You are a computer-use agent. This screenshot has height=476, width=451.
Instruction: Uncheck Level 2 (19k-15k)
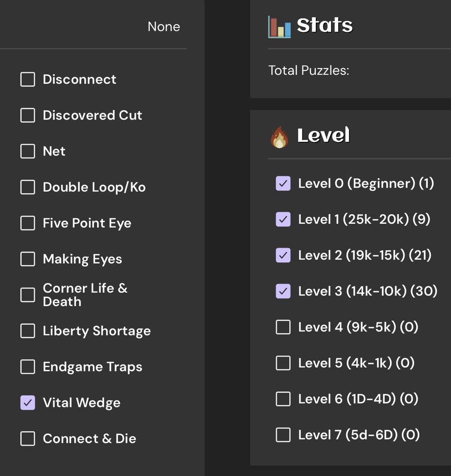tap(283, 255)
